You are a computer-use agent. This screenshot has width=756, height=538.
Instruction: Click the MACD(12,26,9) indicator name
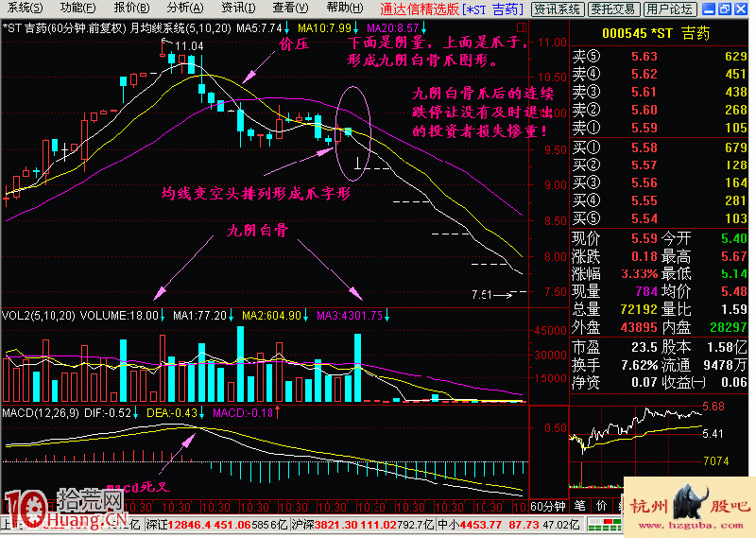click(x=41, y=413)
